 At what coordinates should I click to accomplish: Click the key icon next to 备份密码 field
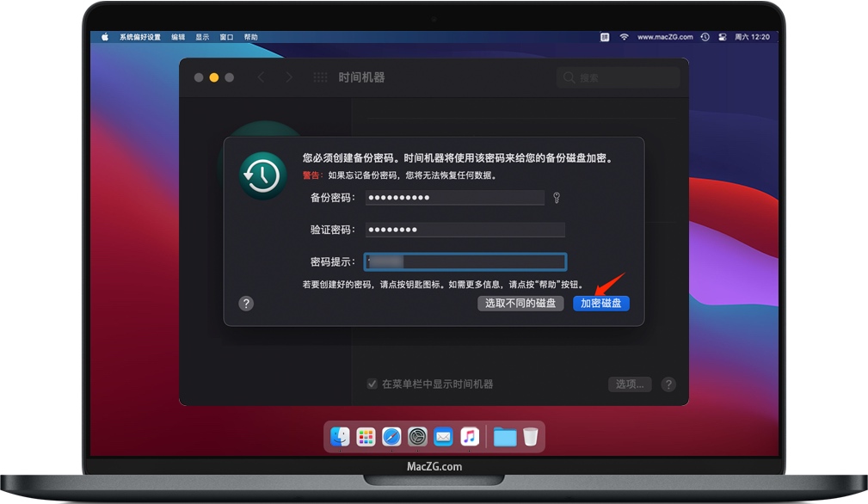(x=556, y=198)
